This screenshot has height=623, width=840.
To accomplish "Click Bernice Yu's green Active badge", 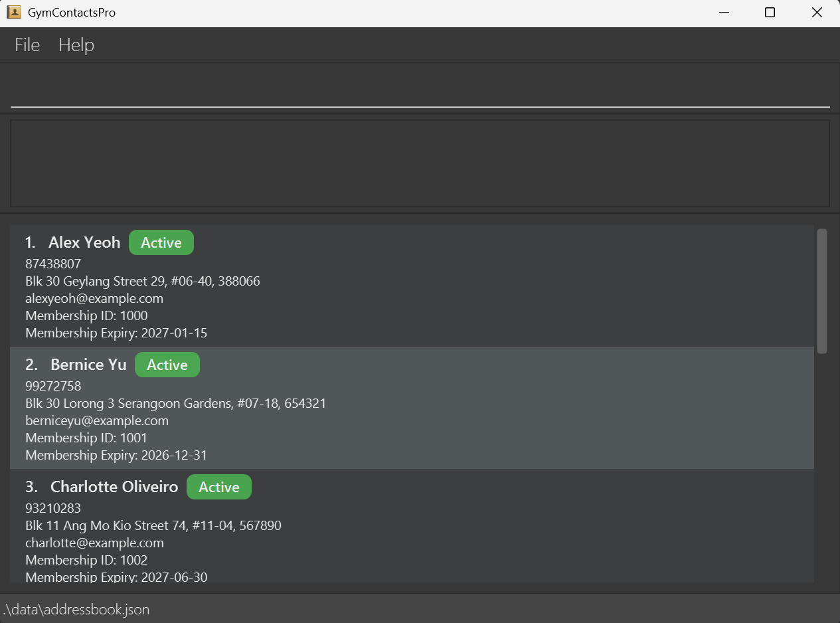I will [167, 365].
